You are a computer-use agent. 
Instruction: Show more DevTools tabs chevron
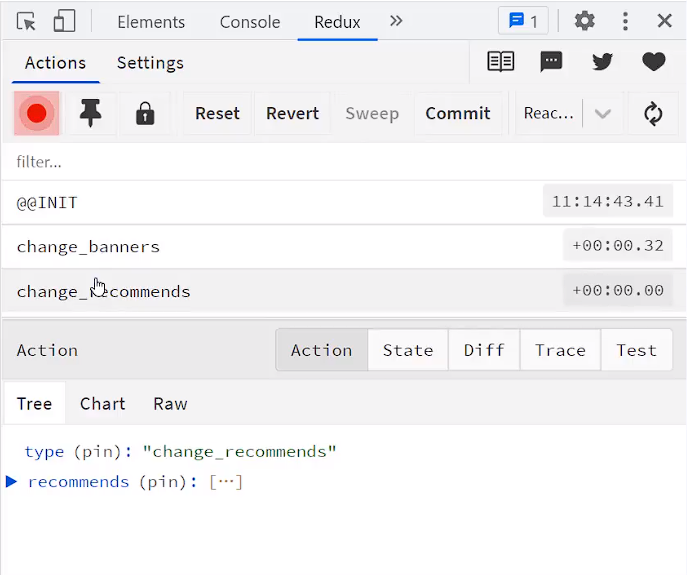[396, 21]
